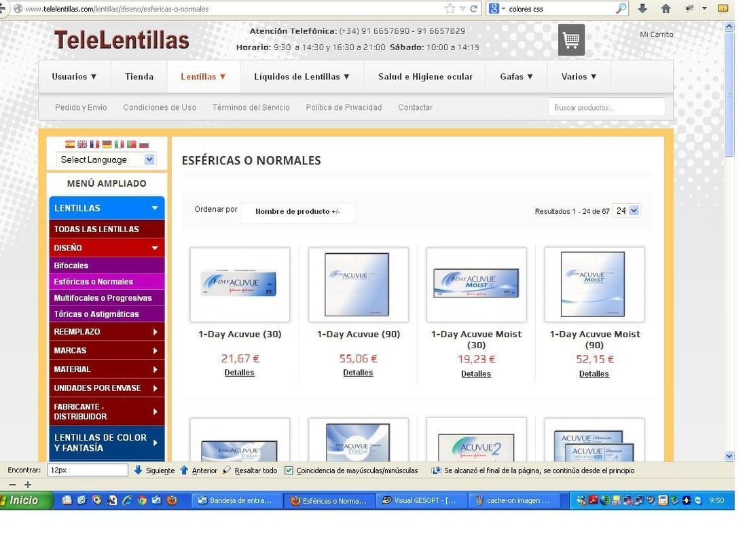Open the Lentillas main menu

pos(204,77)
